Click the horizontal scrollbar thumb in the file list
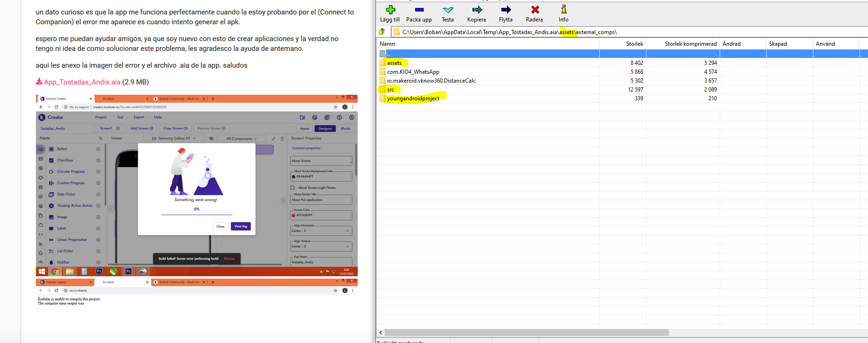Image resolution: width=868 pixels, height=343 pixels. coord(527,332)
